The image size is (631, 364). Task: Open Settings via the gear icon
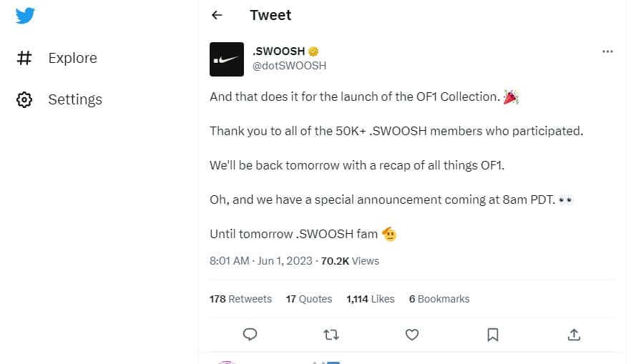coord(24,99)
